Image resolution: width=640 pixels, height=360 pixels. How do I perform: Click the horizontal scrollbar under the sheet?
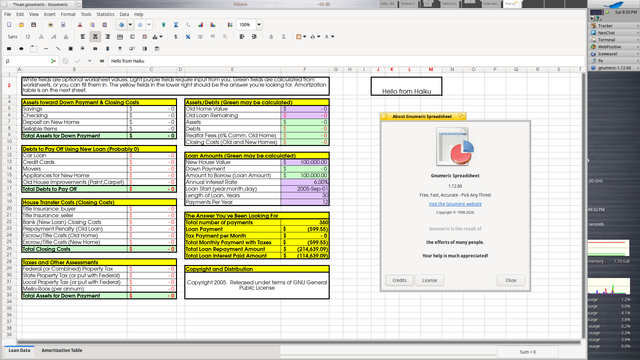(298, 342)
